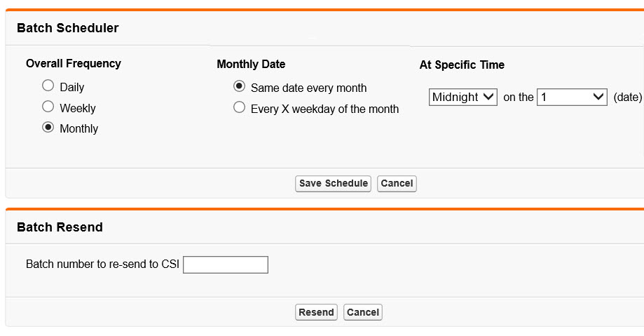Viewport: 644px width, 336px height.
Task: Click the At Specific Time label
Action: click(462, 65)
